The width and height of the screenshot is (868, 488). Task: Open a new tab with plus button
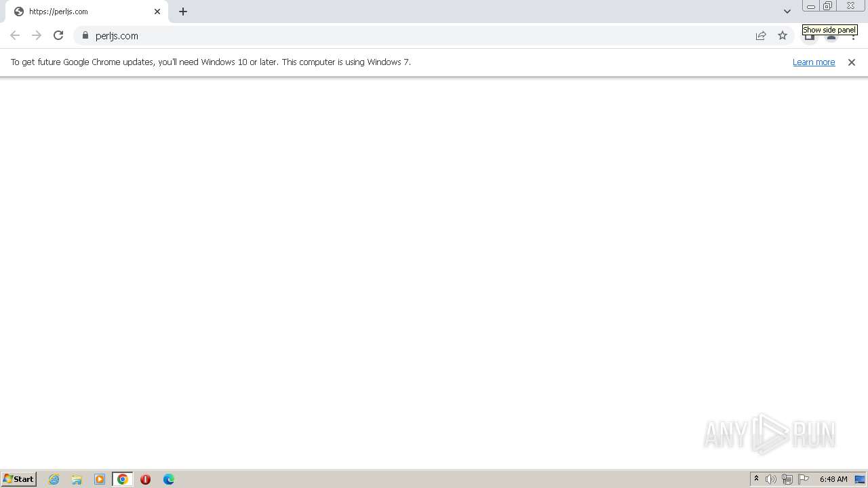coord(183,12)
